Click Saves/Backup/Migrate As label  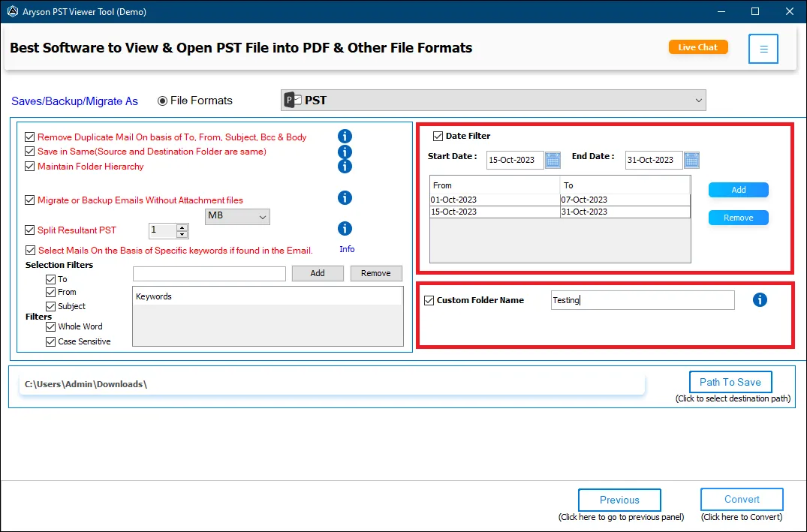pos(74,101)
